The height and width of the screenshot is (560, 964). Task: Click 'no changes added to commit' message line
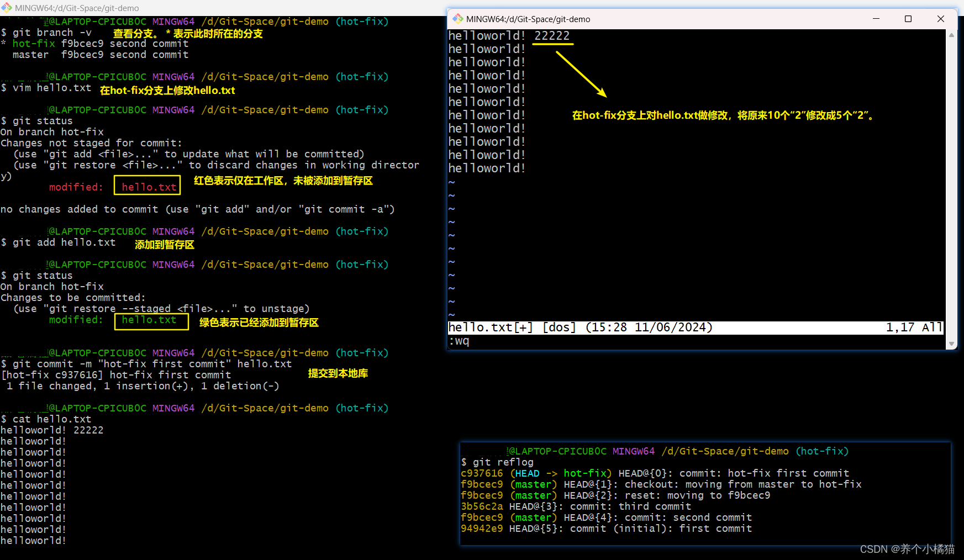point(198,209)
